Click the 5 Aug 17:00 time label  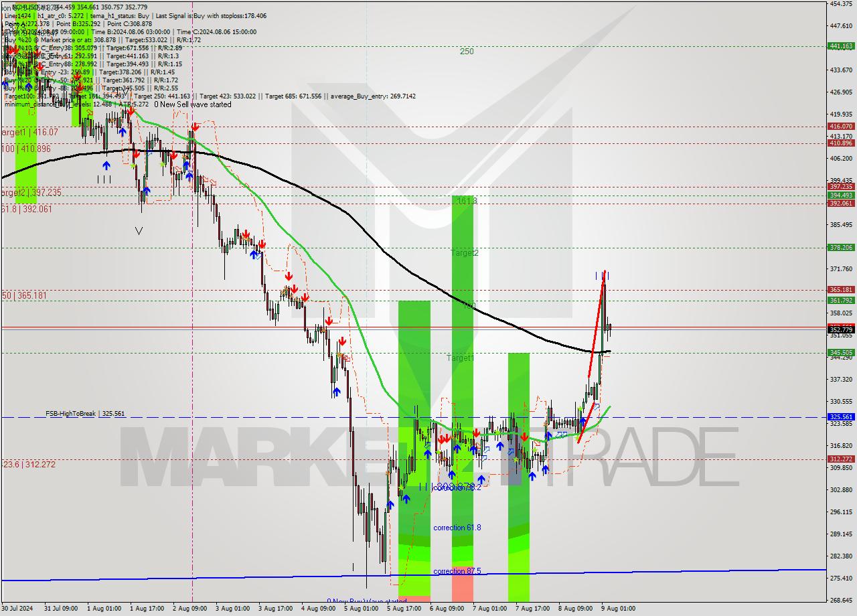404,609
